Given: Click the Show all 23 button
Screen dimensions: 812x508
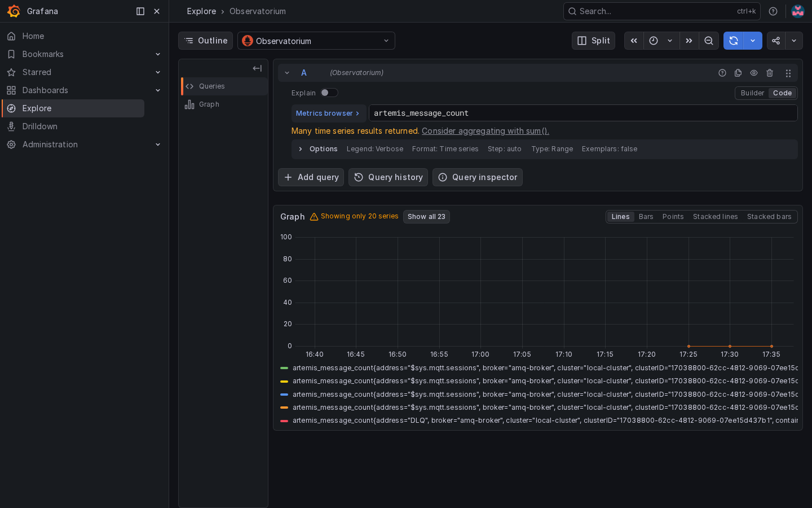Looking at the screenshot, I should coord(426,217).
